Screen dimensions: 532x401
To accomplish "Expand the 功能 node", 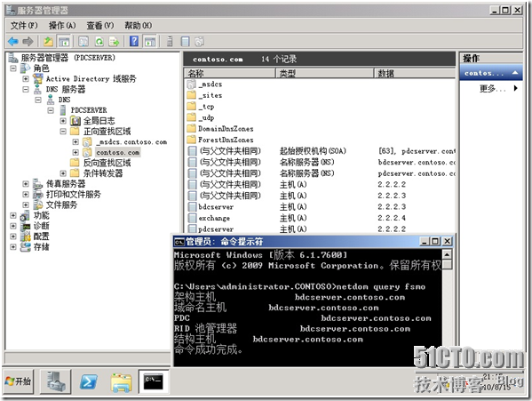I will tap(13, 215).
